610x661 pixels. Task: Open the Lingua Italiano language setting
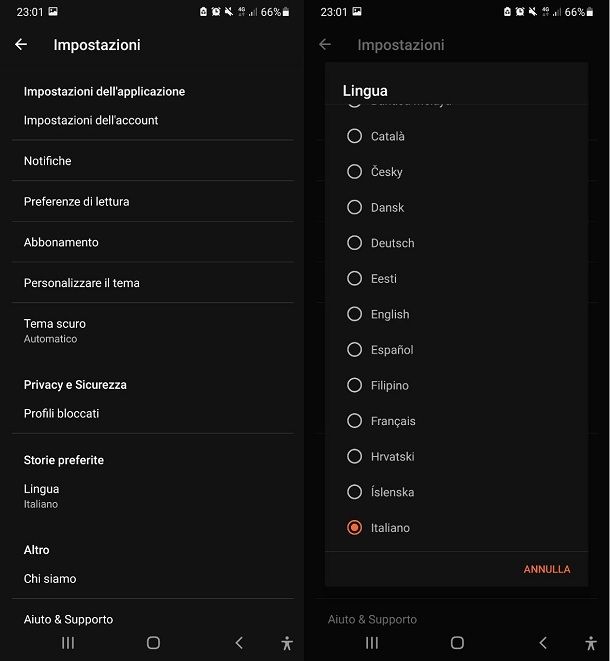tap(153, 496)
